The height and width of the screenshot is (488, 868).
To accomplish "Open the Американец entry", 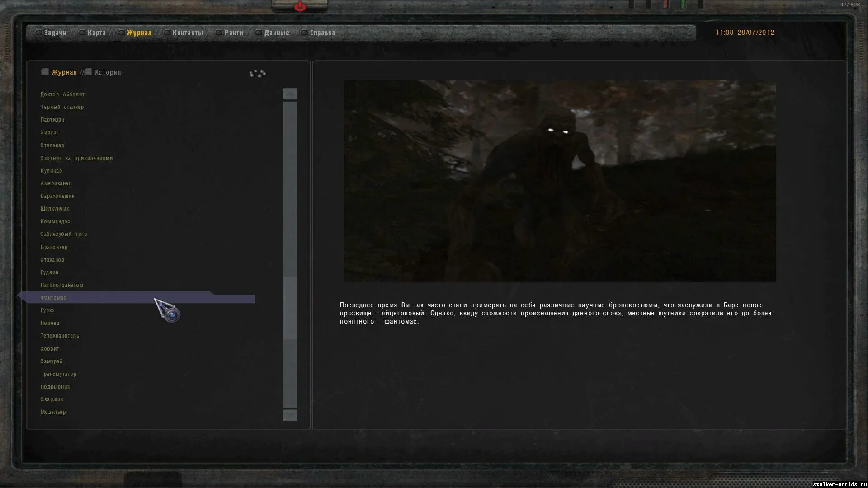I will click(56, 183).
